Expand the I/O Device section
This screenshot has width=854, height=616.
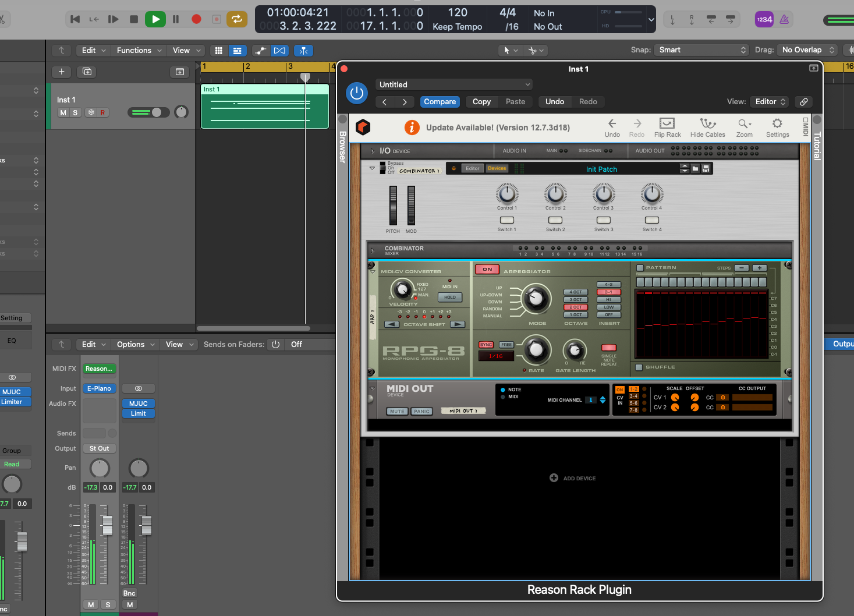tap(373, 151)
